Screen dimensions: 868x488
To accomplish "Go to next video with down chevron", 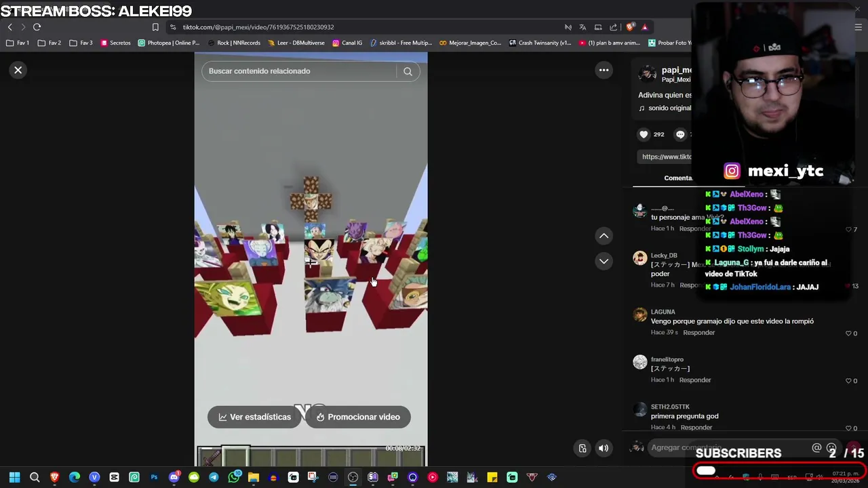I will click(x=604, y=261).
